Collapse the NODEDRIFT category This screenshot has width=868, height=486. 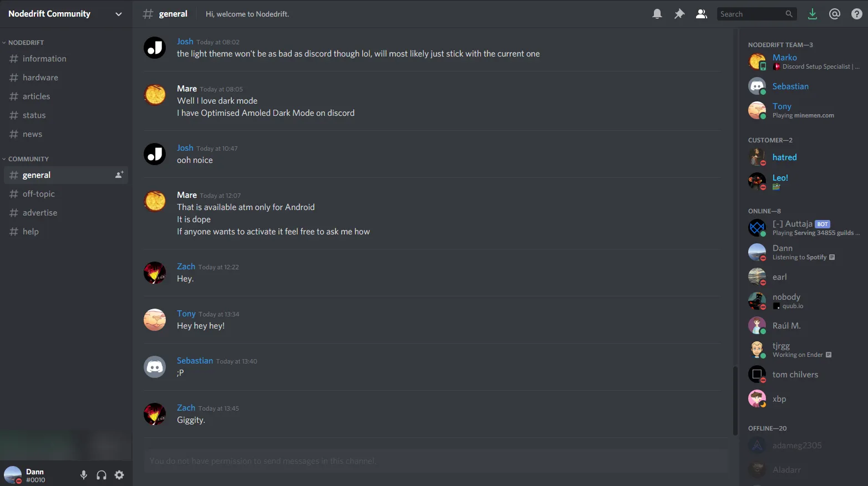click(x=26, y=43)
